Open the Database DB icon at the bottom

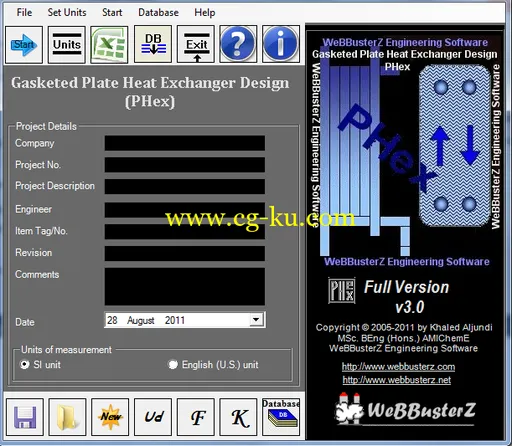[281, 417]
